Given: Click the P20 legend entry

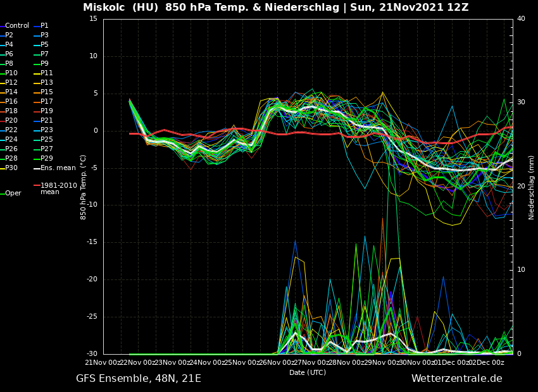Looking at the screenshot, I should tap(11, 121).
